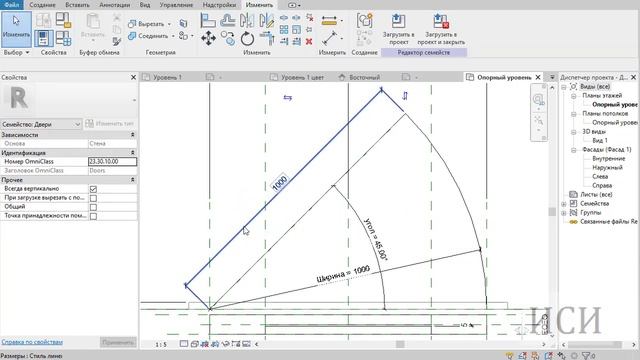The image size is (640, 360).
Task: Choose Mirror by drawing an axis
Action: (x=266, y=20)
